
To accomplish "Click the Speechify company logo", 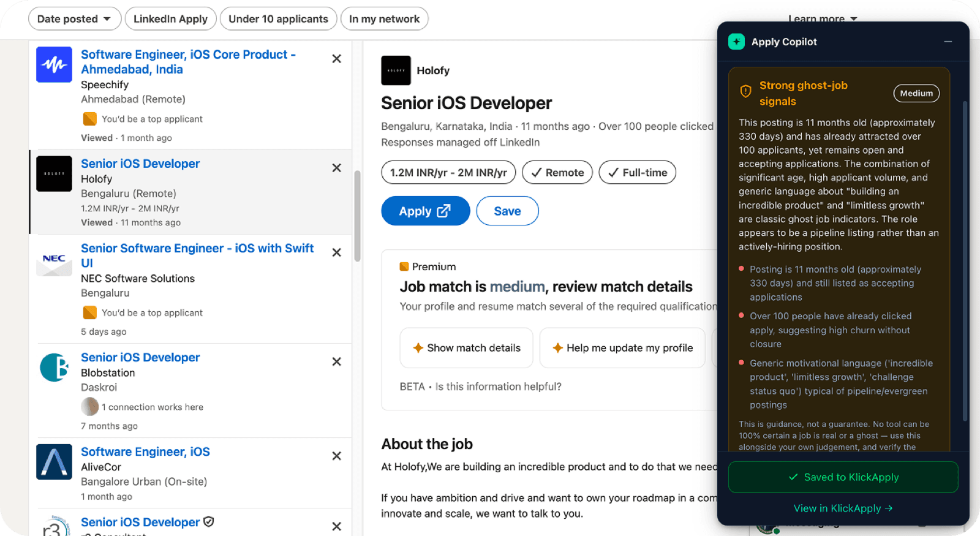I will 54,64.
